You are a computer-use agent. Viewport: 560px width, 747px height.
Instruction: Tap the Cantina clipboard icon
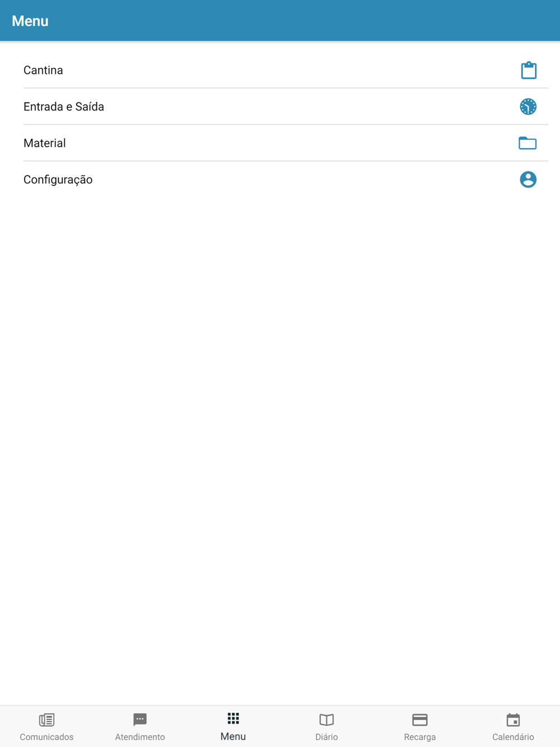pyautogui.click(x=529, y=70)
